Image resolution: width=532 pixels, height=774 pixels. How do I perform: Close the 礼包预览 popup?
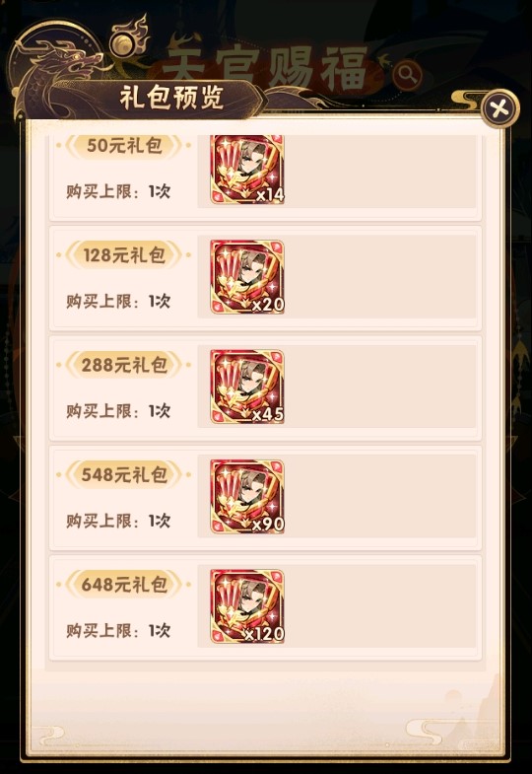(x=499, y=108)
